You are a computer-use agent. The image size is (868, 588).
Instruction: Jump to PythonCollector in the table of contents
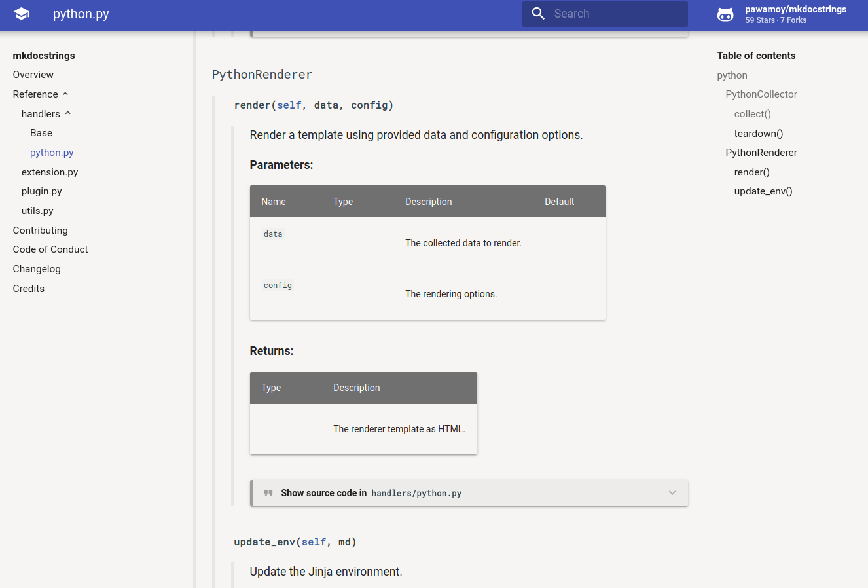(761, 94)
